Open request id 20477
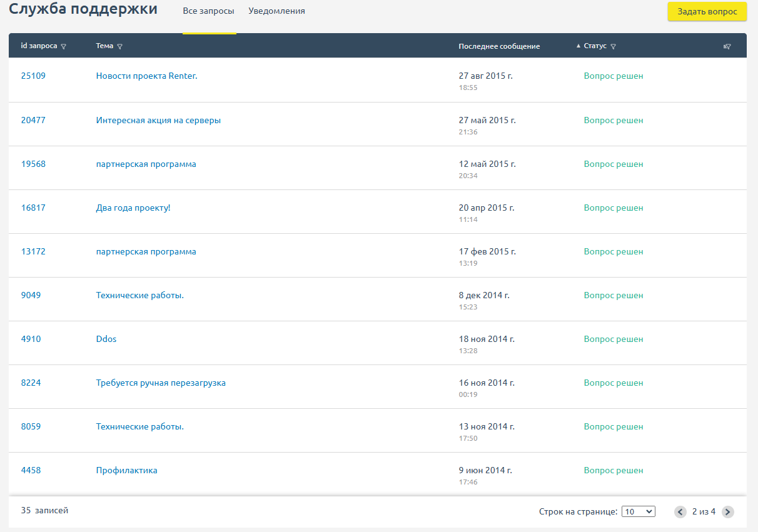The image size is (758, 532). click(33, 120)
